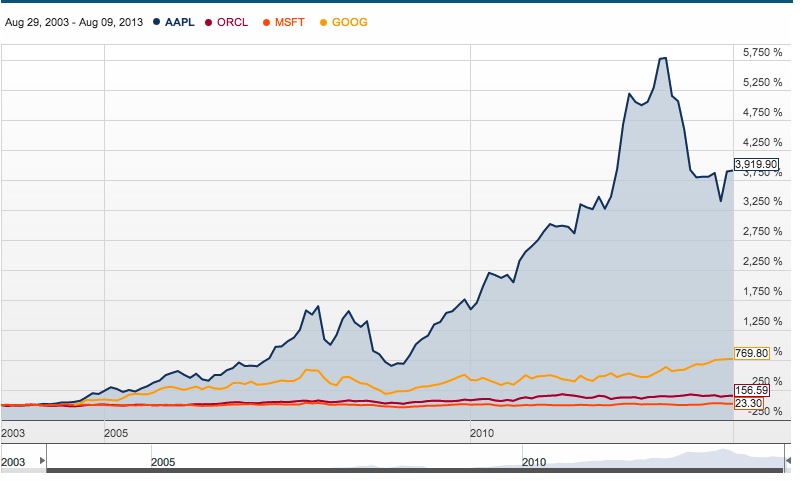This screenshot has height=481, width=802.
Task: Click the 3,250 % axis label
Action: tap(763, 201)
